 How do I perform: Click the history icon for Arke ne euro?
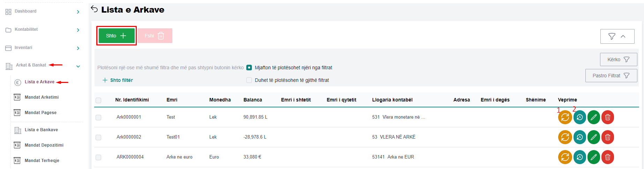point(579,157)
